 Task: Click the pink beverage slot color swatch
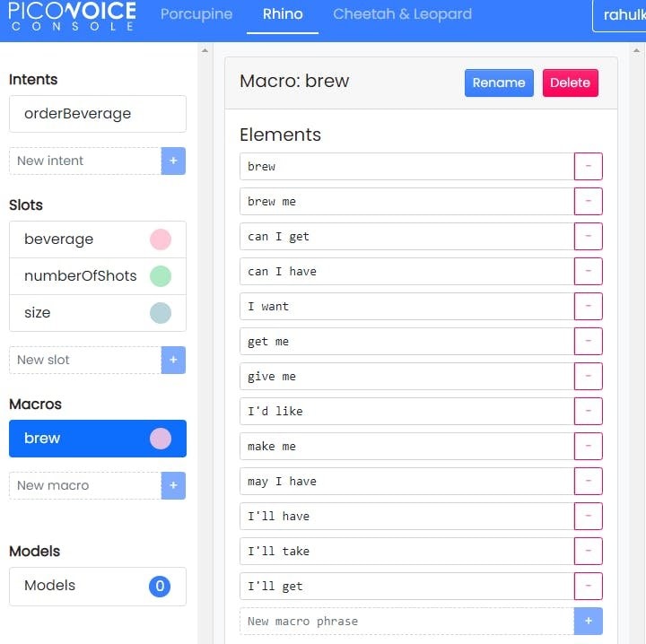(x=161, y=239)
